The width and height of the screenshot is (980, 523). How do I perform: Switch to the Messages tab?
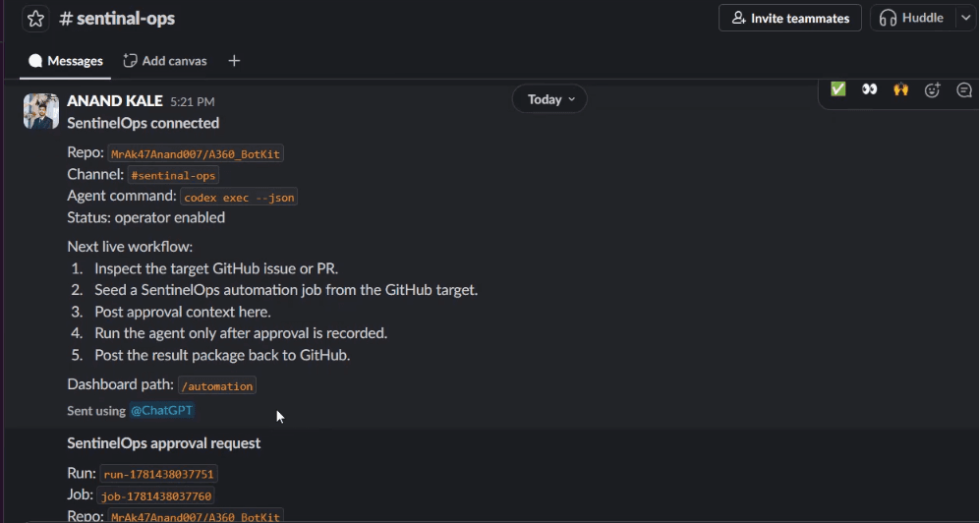66,61
